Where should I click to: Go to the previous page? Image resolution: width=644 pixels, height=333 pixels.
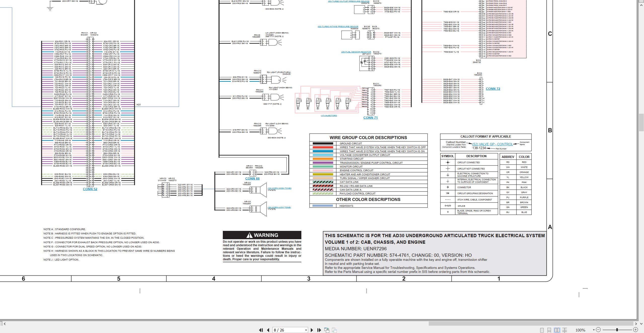coord(268,330)
